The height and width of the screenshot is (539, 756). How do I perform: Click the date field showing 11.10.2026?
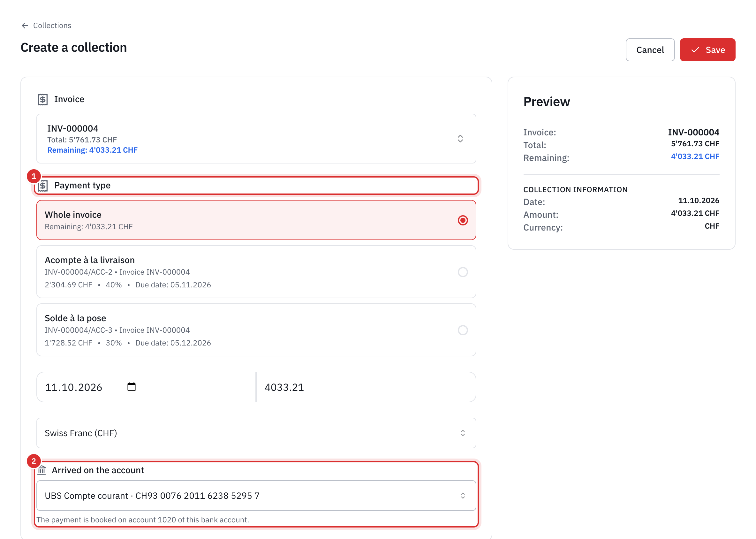146,387
